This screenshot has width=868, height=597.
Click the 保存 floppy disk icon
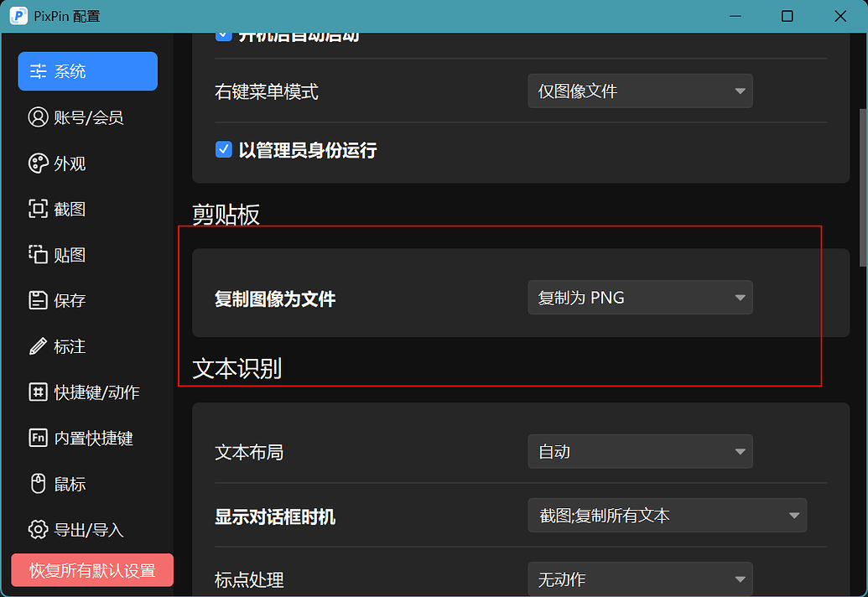pyautogui.click(x=39, y=300)
